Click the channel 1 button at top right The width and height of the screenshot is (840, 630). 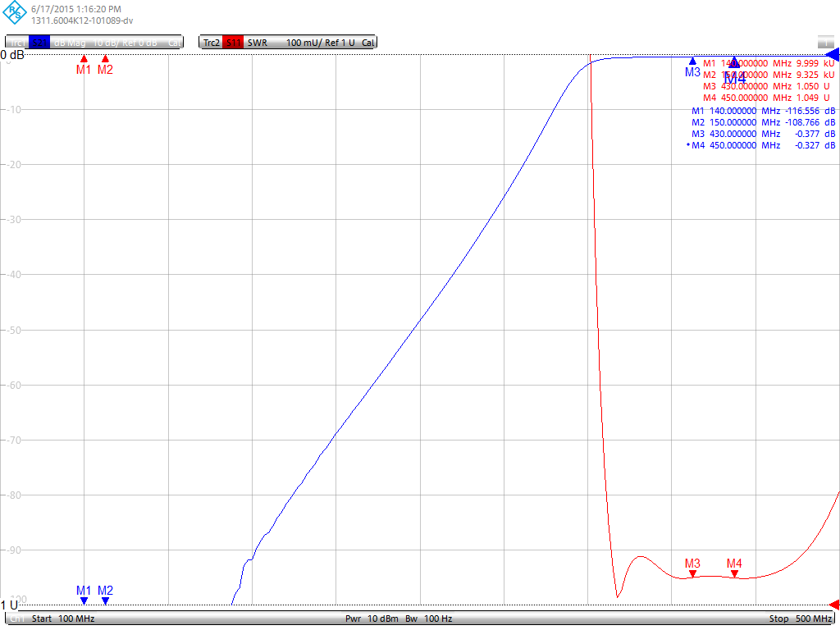pos(825,42)
